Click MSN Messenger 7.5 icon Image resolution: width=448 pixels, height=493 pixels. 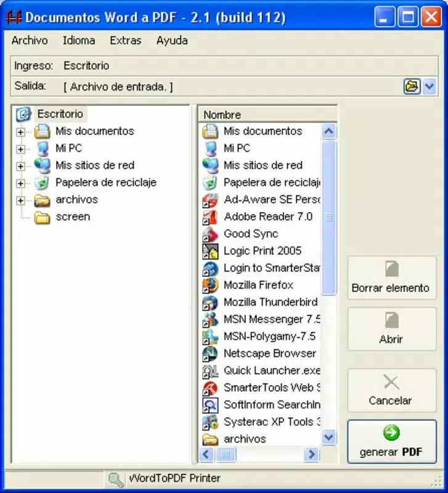point(210,320)
